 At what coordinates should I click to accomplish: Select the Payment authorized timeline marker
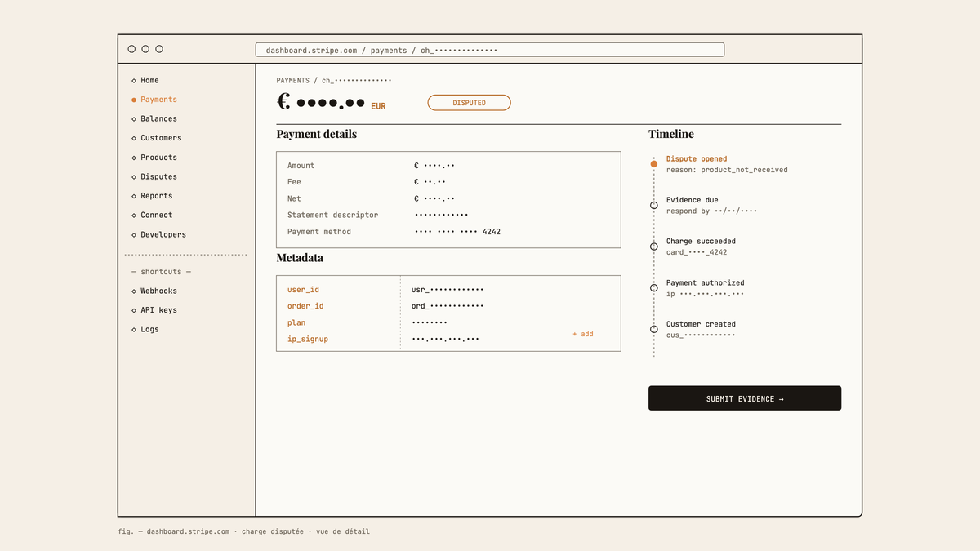pos(653,287)
